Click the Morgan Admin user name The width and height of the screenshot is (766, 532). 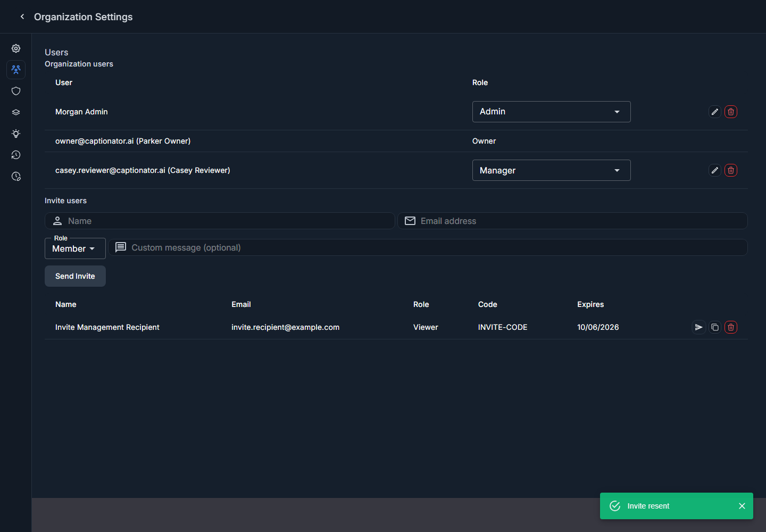pyautogui.click(x=81, y=112)
